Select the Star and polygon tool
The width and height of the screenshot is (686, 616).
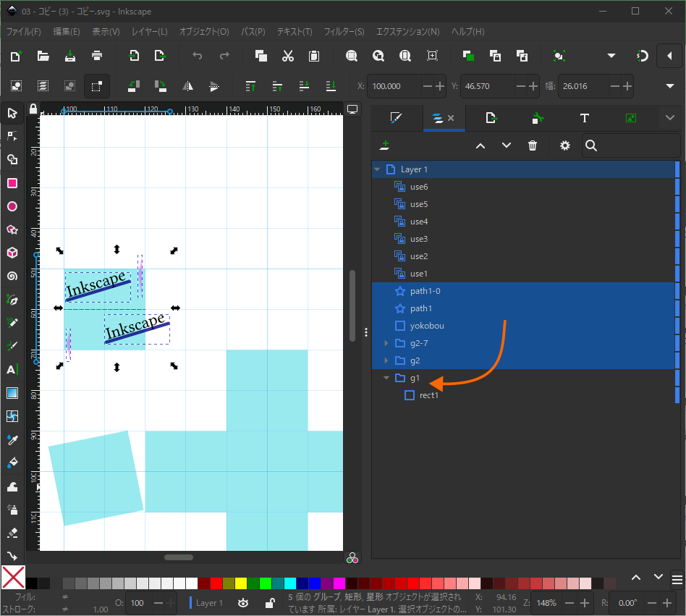[x=12, y=229]
